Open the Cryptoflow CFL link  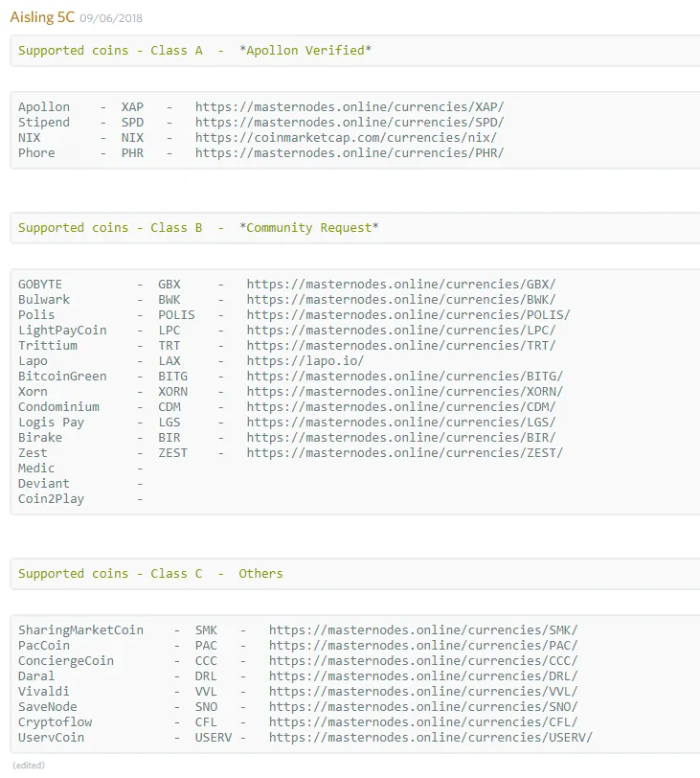click(423, 722)
